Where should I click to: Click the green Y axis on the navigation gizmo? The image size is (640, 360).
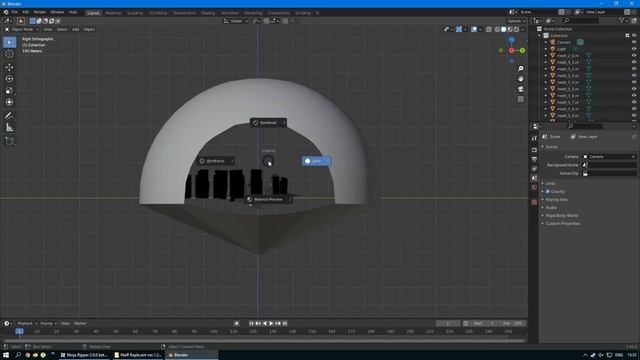[x=522, y=50]
